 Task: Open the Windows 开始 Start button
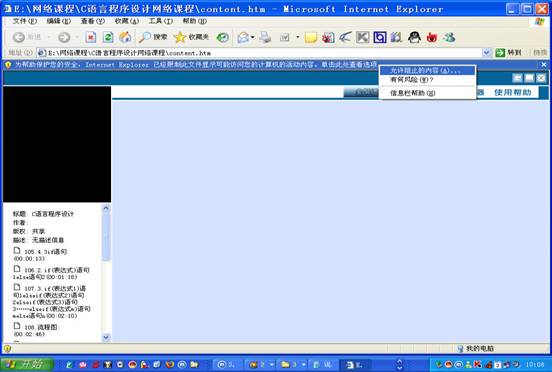click(x=27, y=364)
